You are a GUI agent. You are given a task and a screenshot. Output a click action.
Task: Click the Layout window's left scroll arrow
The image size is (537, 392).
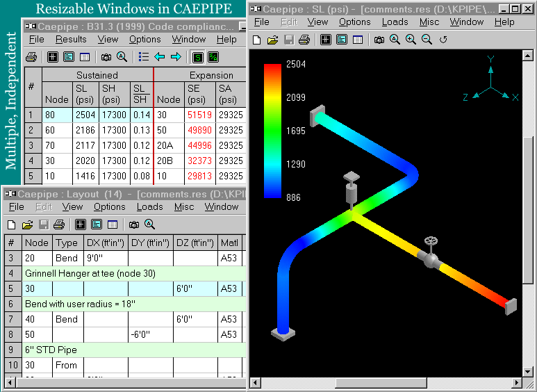click(10, 382)
